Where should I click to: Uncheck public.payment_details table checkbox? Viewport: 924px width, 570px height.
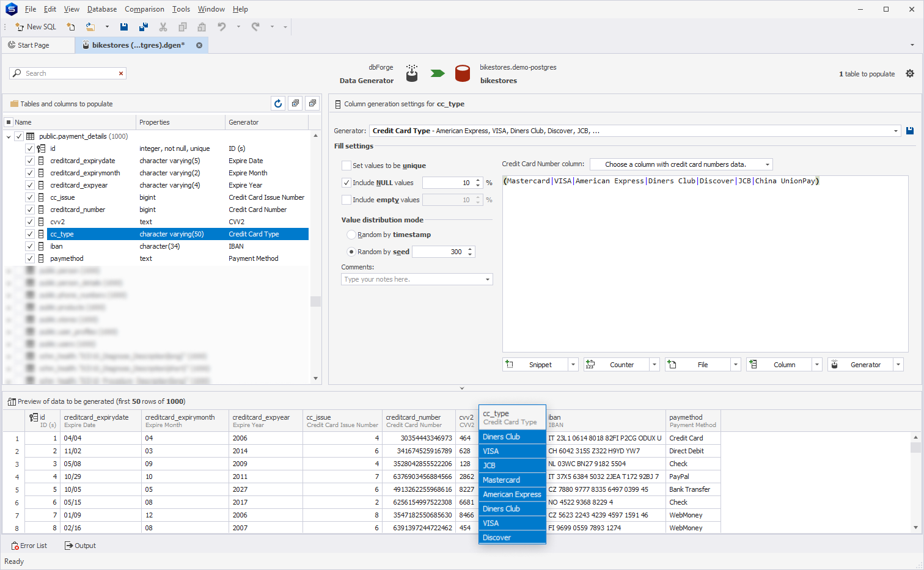point(19,136)
